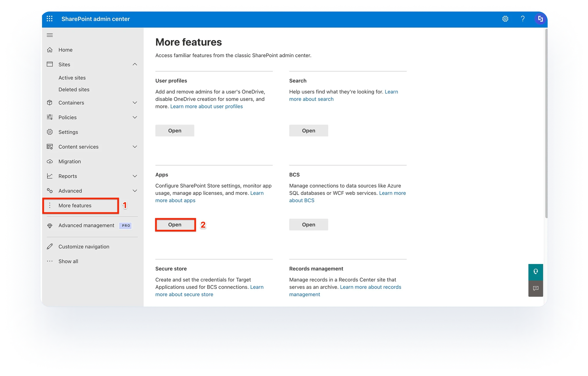The width and height of the screenshot is (588, 376).
Task: Select More features in navigation
Action: (x=75, y=205)
